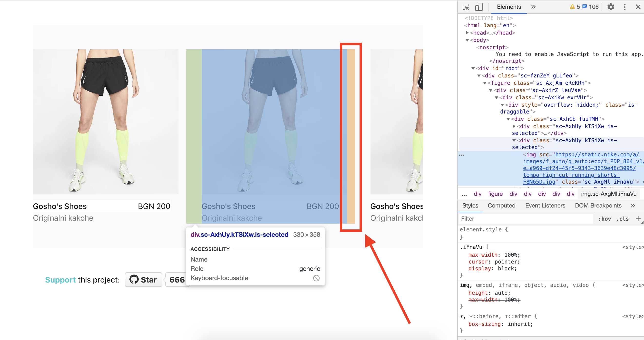Open the DevTools kebab menu

coord(624,7)
